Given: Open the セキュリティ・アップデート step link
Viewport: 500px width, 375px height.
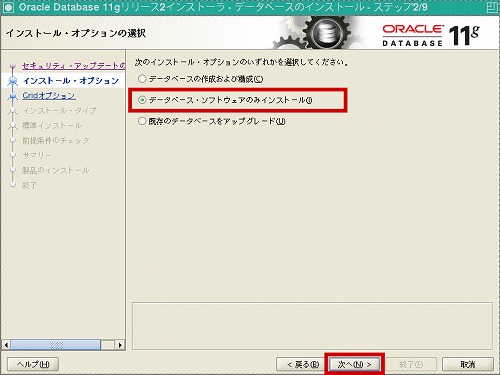Looking at the screenshot, I should coord(73,66).
